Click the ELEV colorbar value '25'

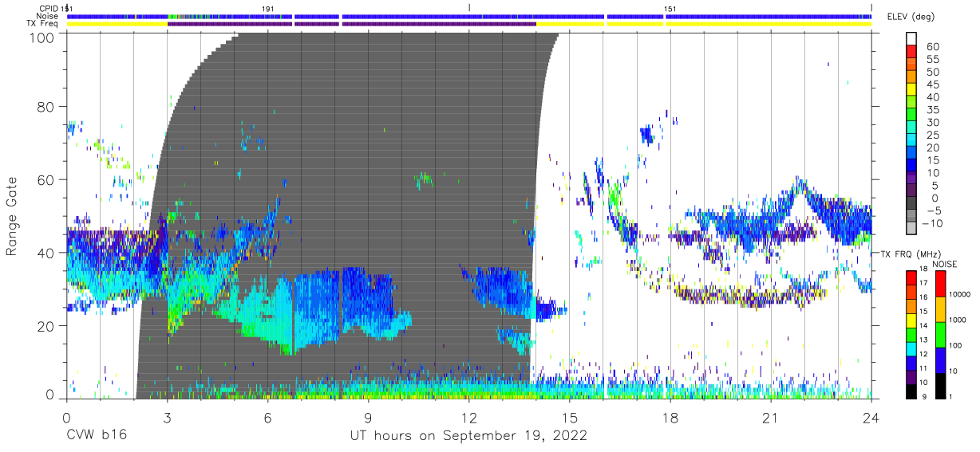(x=932, y=135)
